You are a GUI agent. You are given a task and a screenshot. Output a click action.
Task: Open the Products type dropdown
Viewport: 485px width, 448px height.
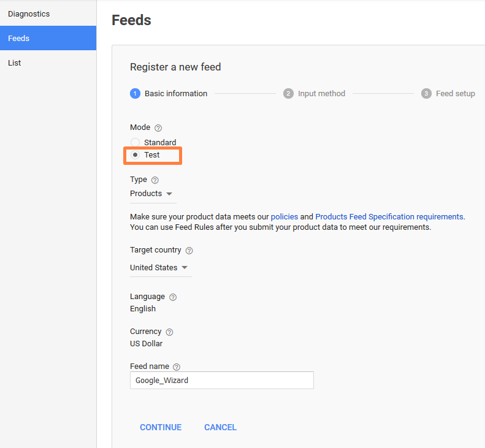[151, 194]
